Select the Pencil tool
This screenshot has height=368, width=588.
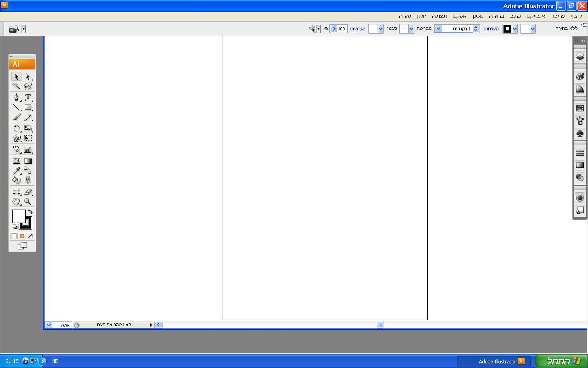tap(28, 117)
